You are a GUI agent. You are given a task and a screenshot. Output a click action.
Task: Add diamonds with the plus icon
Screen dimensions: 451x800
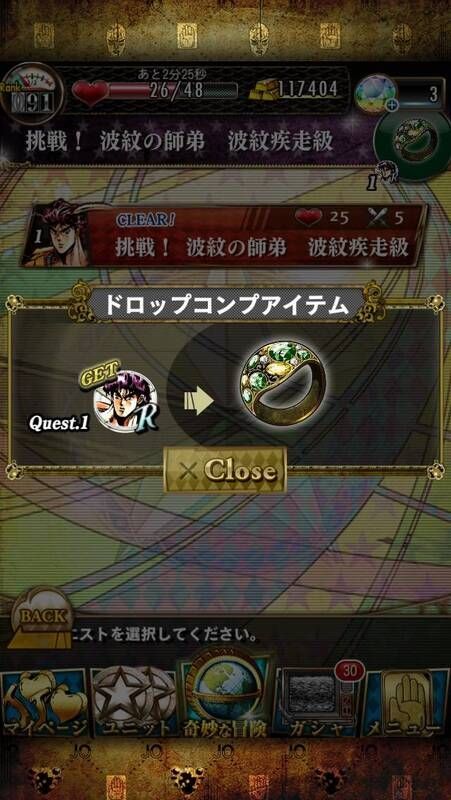click(392, 107)
